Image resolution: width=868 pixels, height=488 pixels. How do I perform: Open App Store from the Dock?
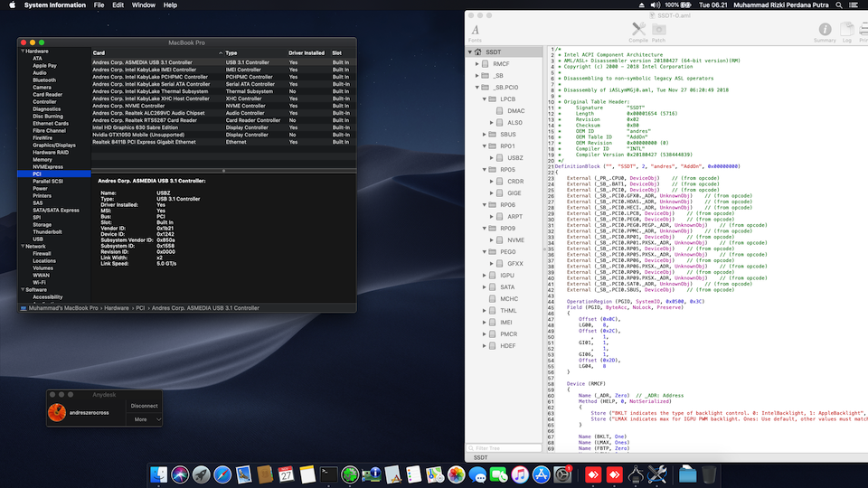(x=542, y=474)
